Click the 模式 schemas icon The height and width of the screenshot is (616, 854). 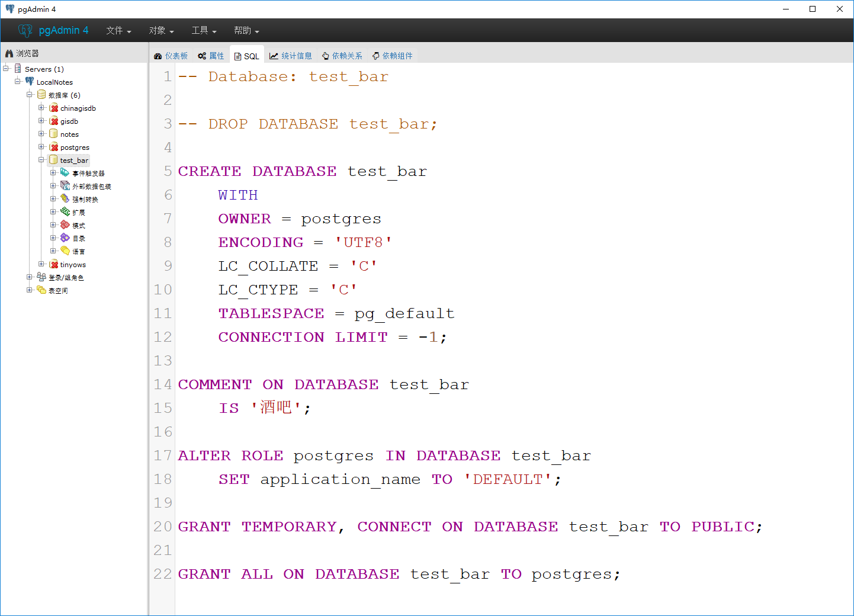(65, 225)
